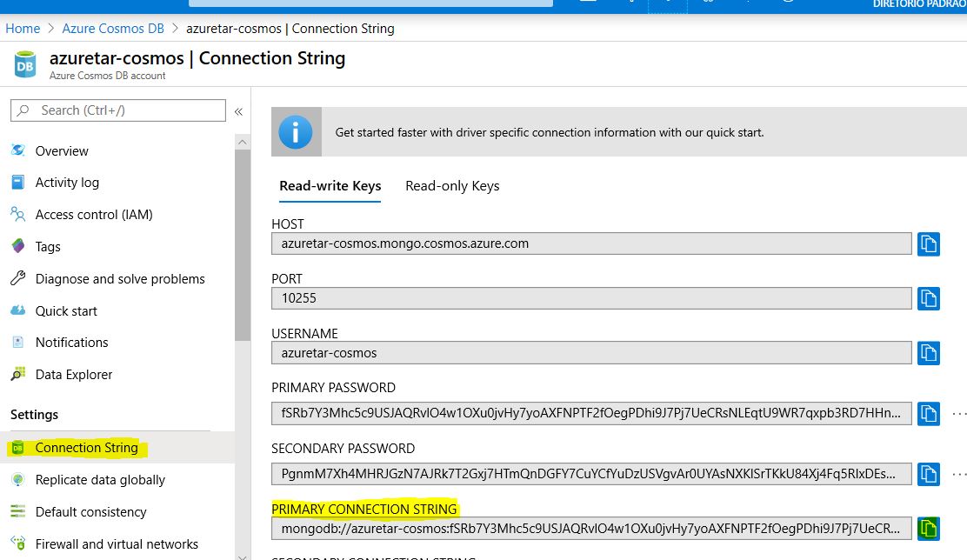Click the blue info icon in banner
Image resolution: width=967 pixels, height=560 pixels.
click(x=296, y=132)
